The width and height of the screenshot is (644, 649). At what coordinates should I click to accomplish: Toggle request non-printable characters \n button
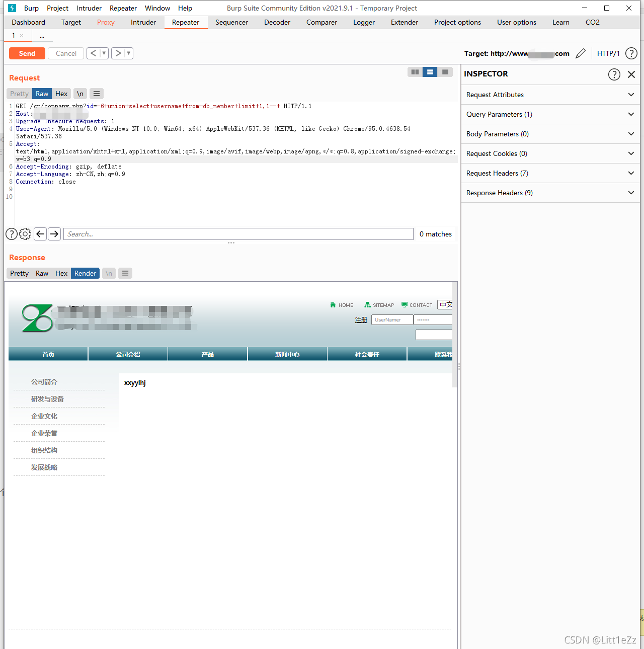click(x=80, y=94)
